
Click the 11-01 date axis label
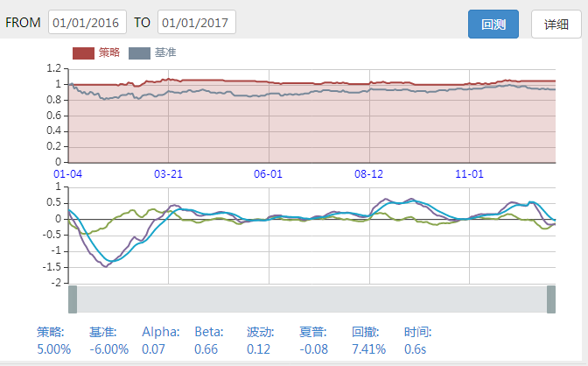click(470, 174)
